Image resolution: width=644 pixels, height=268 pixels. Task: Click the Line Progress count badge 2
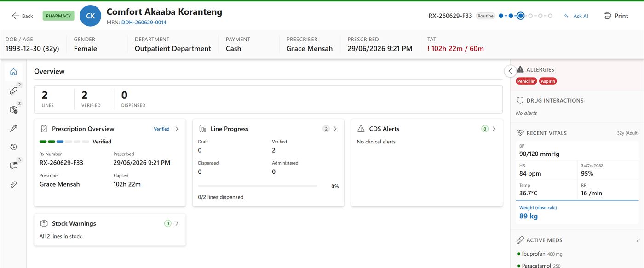click(326, 129)
